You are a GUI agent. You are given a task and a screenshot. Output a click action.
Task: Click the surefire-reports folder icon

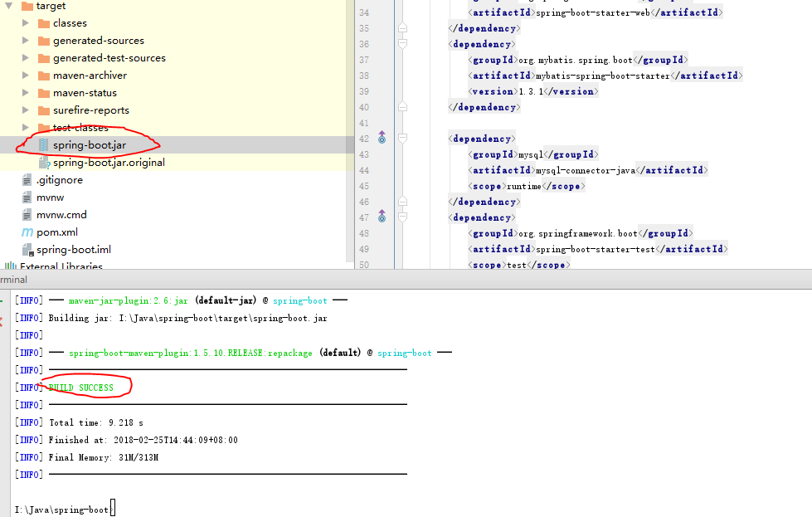[44, 110]
